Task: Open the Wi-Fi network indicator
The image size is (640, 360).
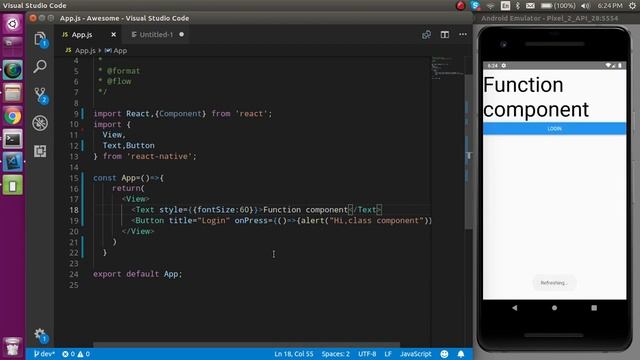Action: click(x=491, y=5)
